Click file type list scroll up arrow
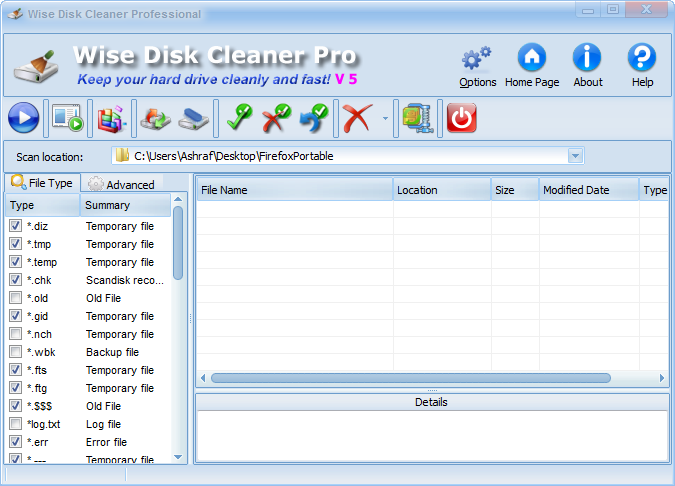 [x=178, y=199]
